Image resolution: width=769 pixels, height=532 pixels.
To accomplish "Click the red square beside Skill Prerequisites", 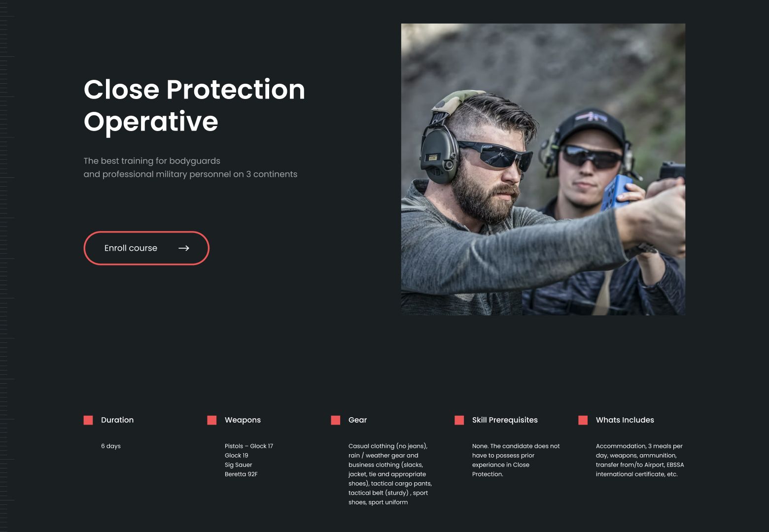I will tap(459, 420).
